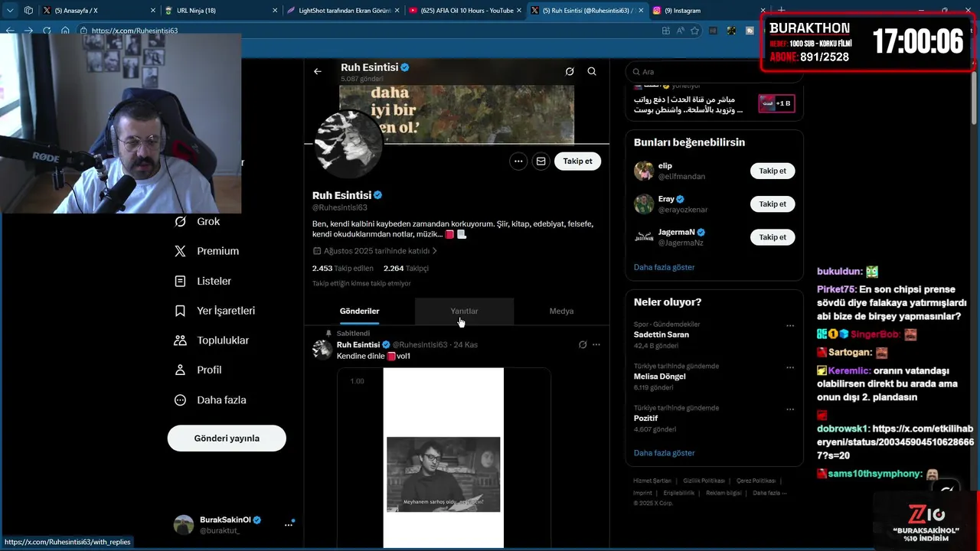Image resolution: width=980 pixels, height=551 pixels.
Task: Click Takip et button for Ruh Esintisi
Action: 577,161
